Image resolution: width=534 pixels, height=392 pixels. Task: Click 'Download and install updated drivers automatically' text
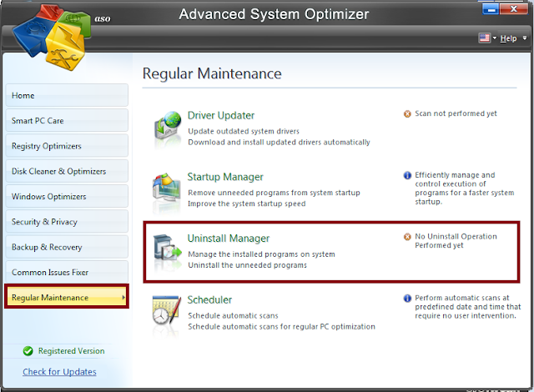(279, 143)
